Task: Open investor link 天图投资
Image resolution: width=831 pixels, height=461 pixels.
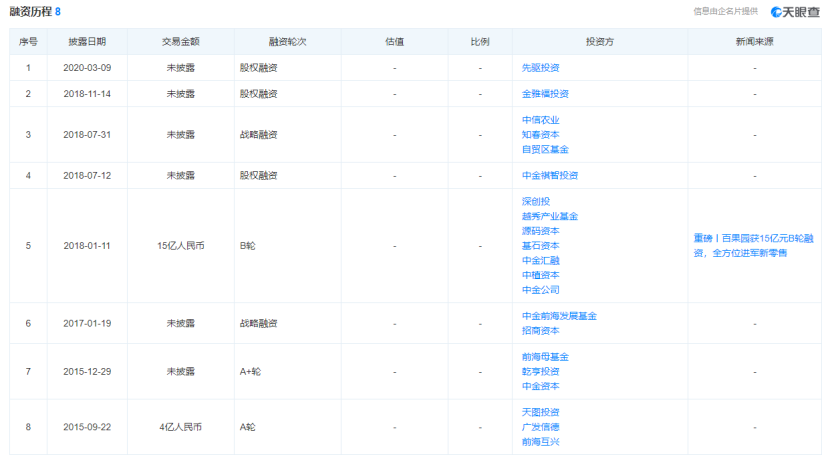Action: [x=541, y=412]
